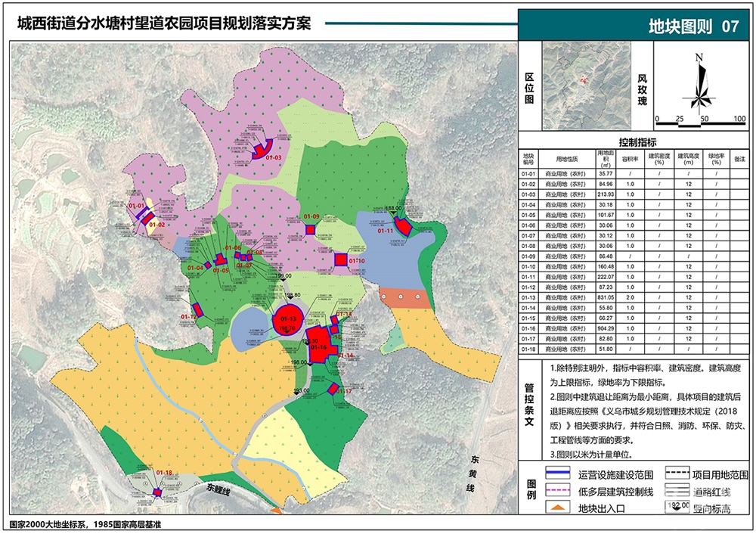Select the red circular parcel 01-13

pos(288,319)
